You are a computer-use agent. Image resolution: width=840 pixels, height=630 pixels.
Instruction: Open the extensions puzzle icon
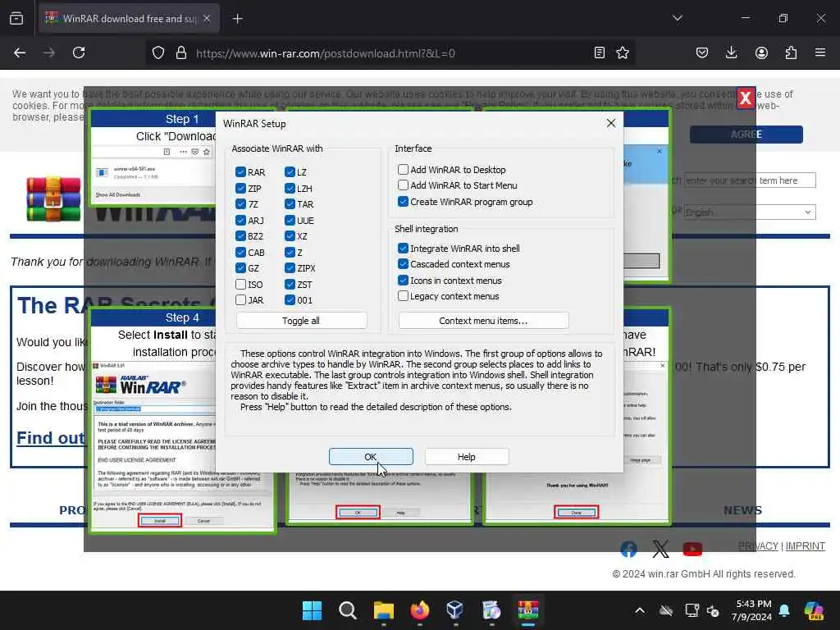pos(791,52)
